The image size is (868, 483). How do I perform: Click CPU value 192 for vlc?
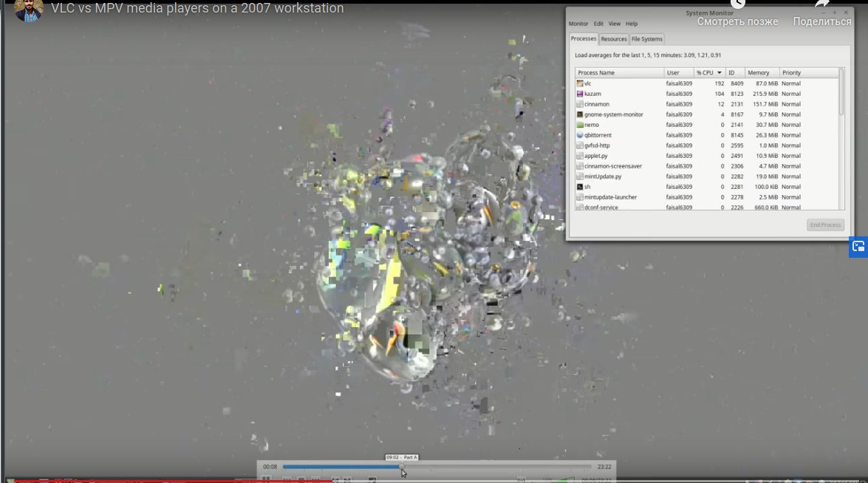point(719,83)
